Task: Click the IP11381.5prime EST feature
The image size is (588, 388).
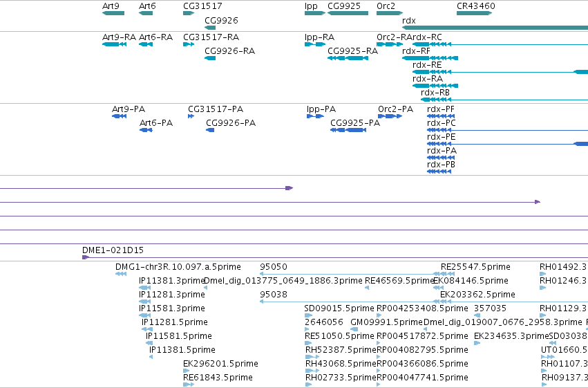Action: [x=151, y=357]
